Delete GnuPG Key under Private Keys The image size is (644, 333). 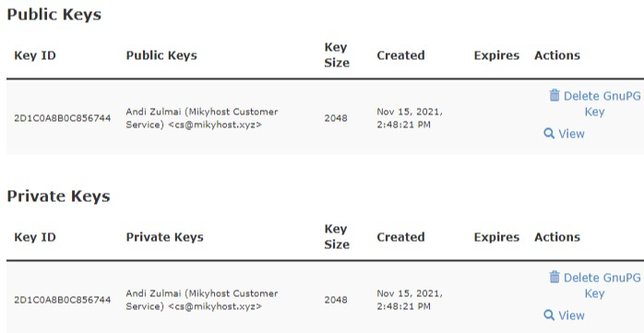tap(595, 285)
